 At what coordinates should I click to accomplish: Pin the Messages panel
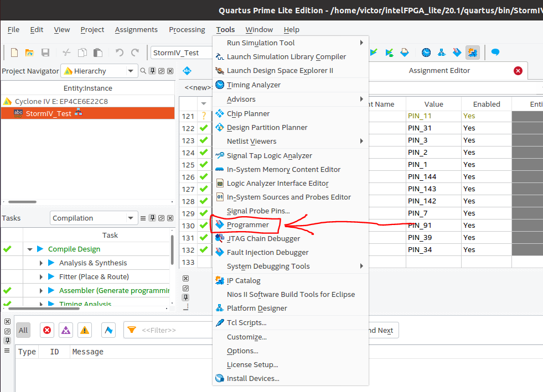tap(7, 341)
